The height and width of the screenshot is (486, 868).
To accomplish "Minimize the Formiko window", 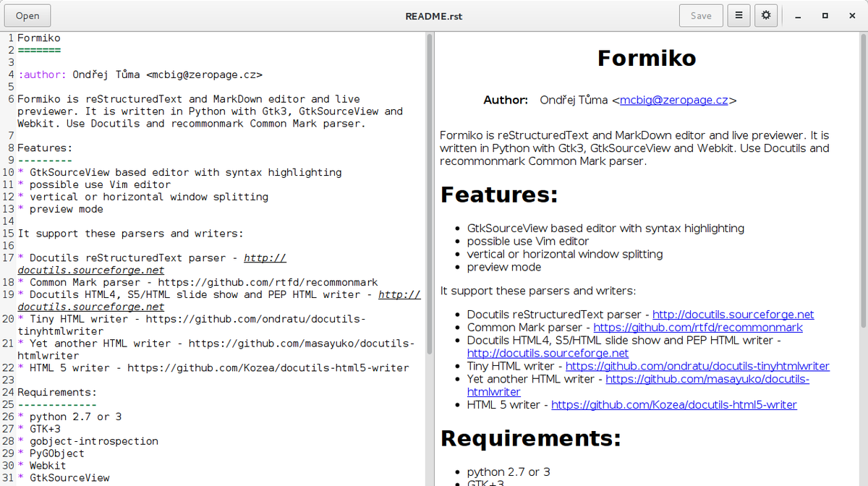I will pos(798,15).
